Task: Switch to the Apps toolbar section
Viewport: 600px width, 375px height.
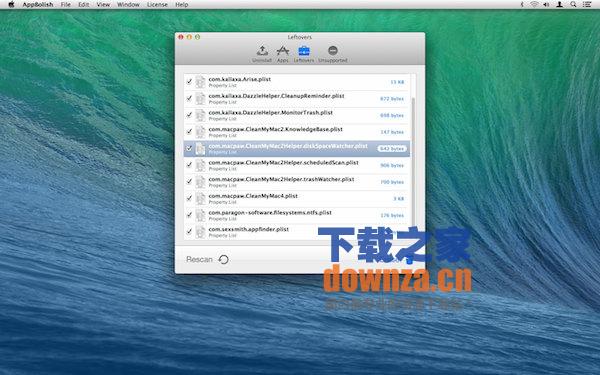Action: point(282,54)
